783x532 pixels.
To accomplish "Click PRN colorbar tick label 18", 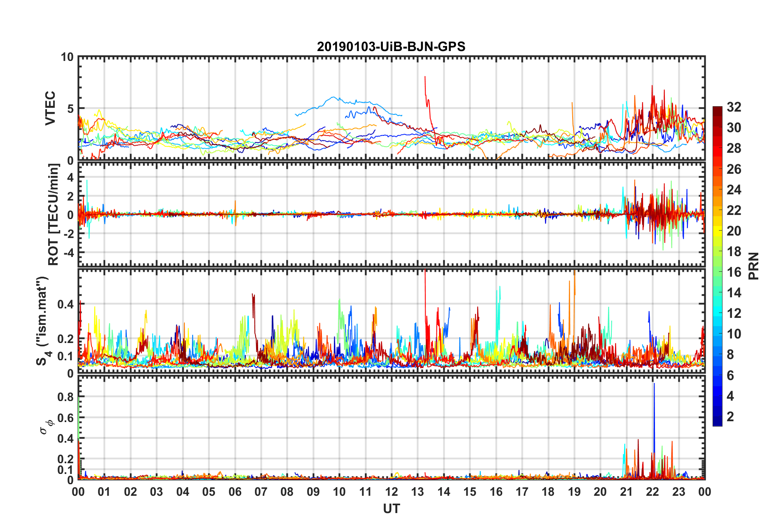I will point(734,251).
